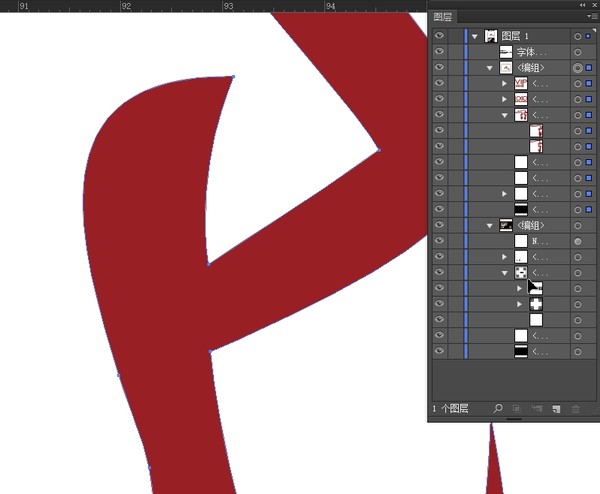The height and width of the screenshot is (494, 600).
Task: Click the target circle on VIP thumbnail row
Action: [x=577, y=83]
